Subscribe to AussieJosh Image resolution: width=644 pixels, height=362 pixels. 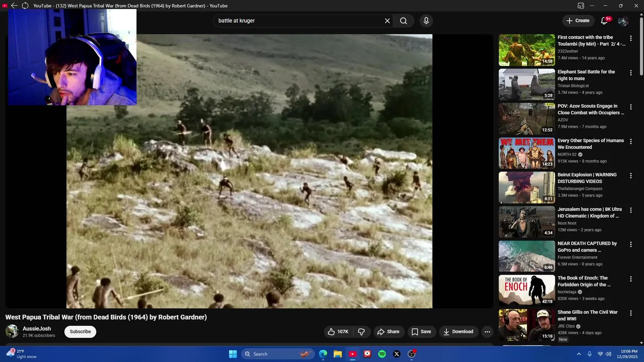tap(80, 332)
